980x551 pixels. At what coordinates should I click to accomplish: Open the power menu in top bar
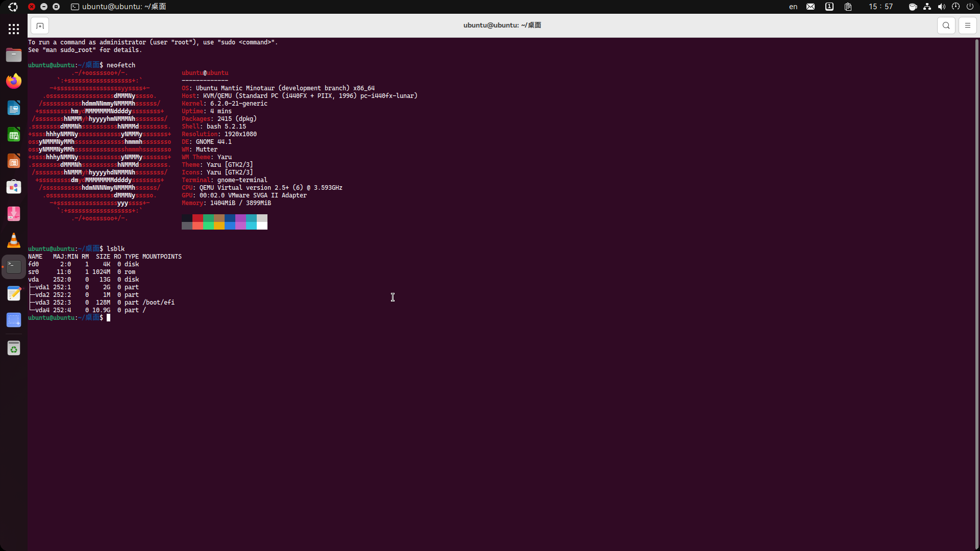970,7
